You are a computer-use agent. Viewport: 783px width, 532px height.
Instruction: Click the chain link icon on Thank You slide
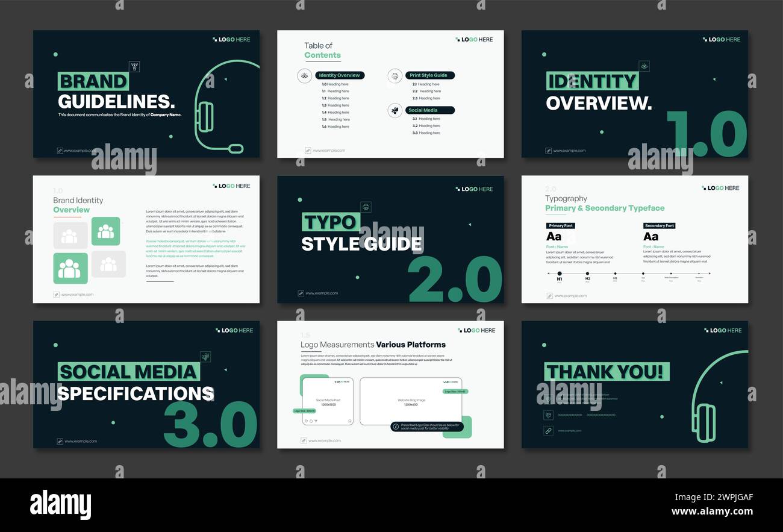548,431
